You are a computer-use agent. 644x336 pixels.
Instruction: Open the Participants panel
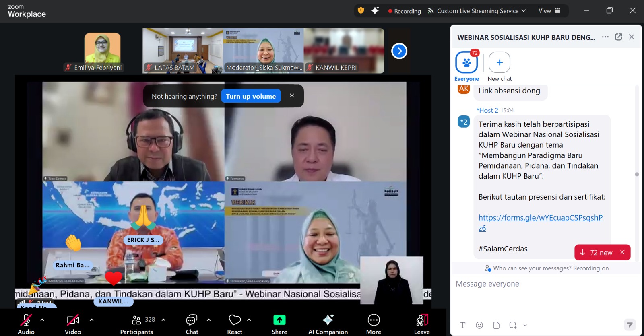pyautogui.click(x=136, y=324)
